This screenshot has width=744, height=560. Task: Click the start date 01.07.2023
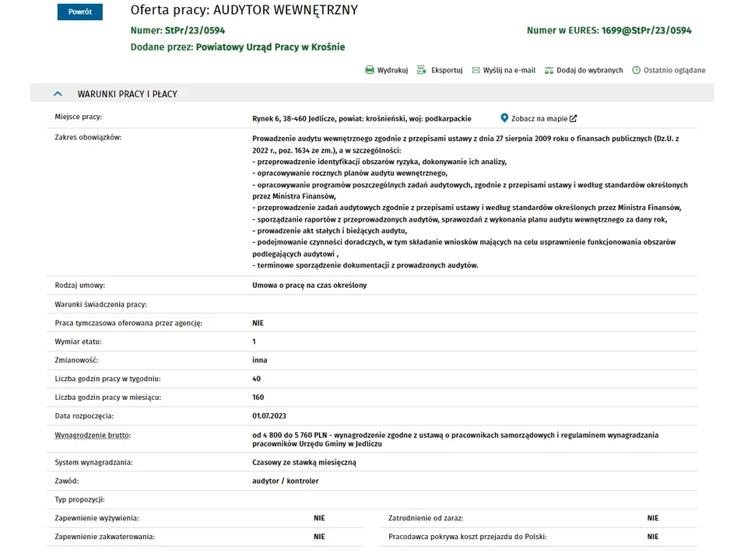269,416
